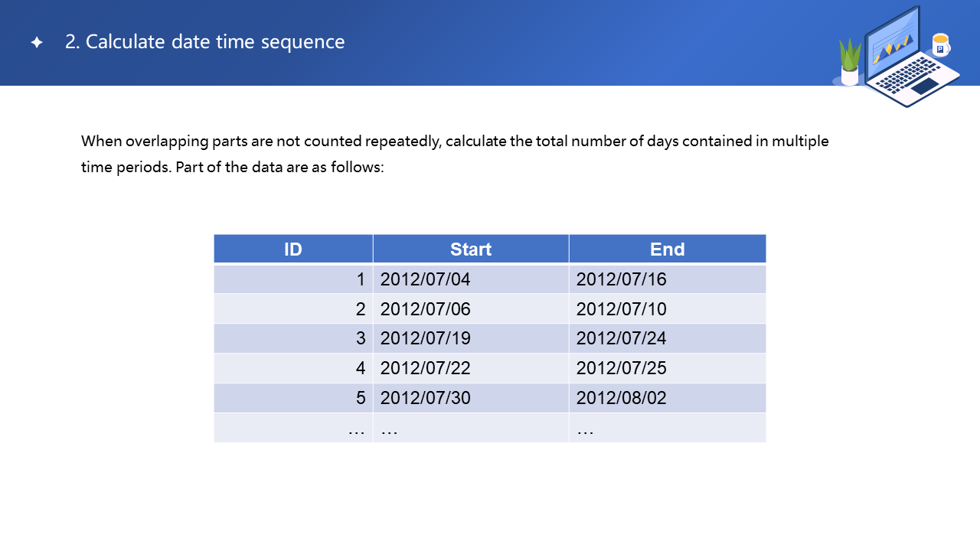Select the Start column header
The image size is (980, 551).
[x=470, y=249]
